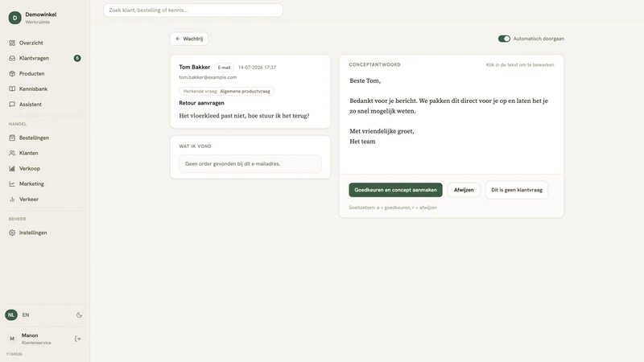This screenshot has width=644, height=362.
Task: Click Dit is geen klantvraag
Action: click(517, 190)
